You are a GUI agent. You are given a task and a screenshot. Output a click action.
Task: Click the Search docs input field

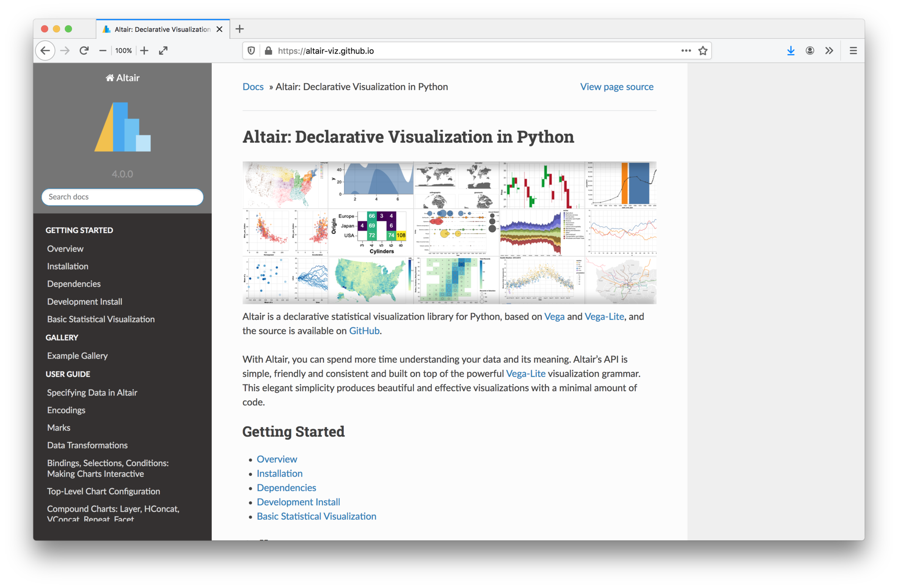(122, 197)
